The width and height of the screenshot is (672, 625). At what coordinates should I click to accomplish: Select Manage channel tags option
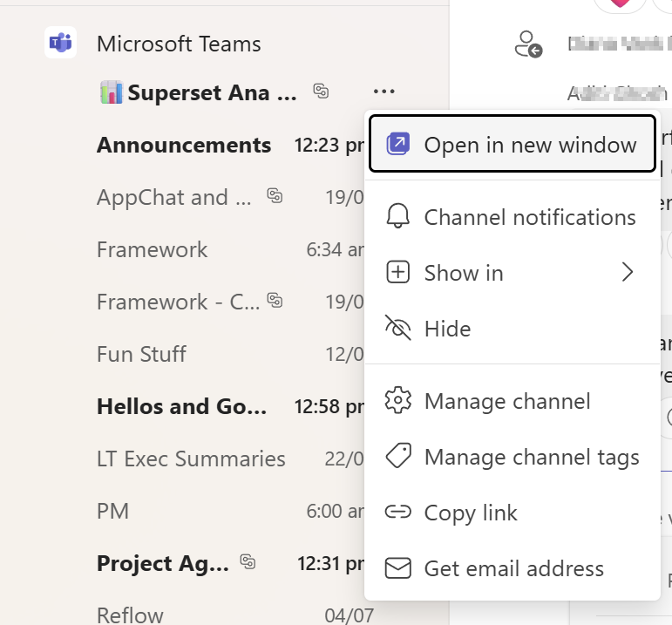click(x=512, y=457)
